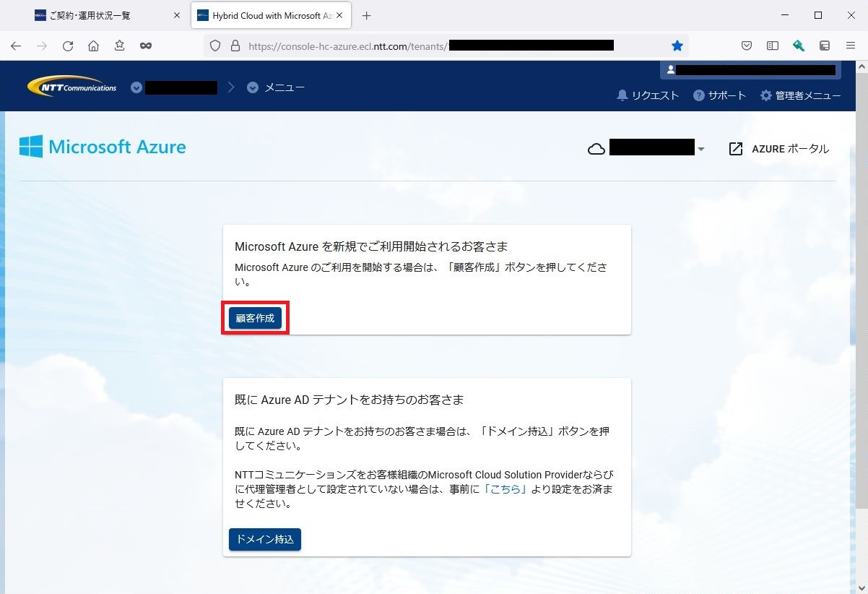This screenshot has height=594, width=868.
Task: Click the star-with-tray bookmarks toolbar icon
Action: (120, 46)
